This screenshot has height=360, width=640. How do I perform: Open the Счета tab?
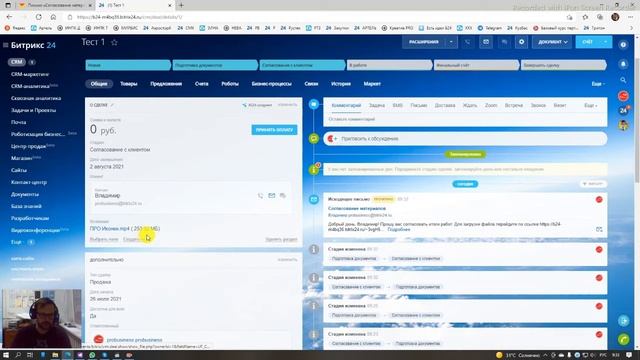[202, 84]
